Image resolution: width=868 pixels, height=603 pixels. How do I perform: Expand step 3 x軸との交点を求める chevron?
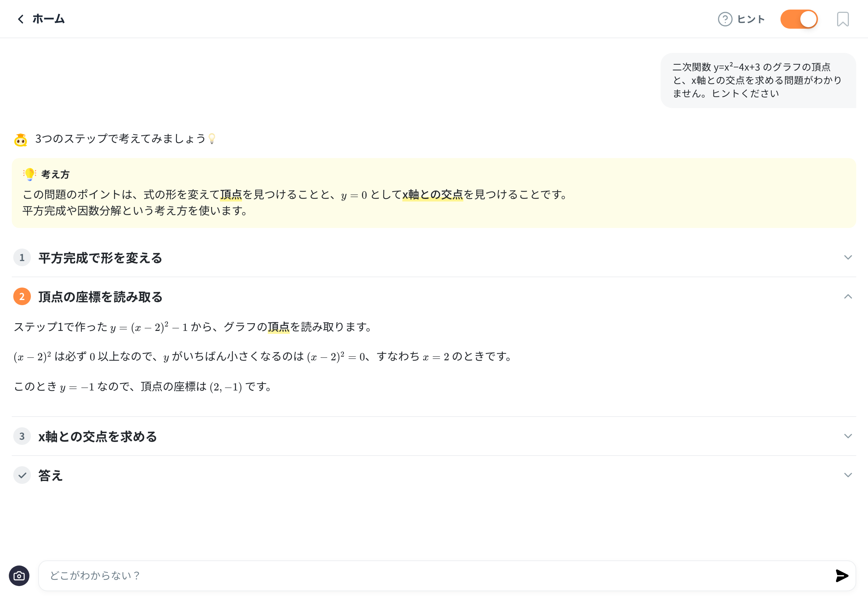(848, 436)
